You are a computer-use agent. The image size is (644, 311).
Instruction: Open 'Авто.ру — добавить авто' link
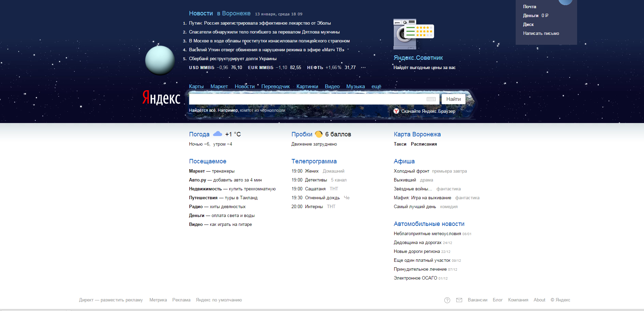tap(225, 180)
